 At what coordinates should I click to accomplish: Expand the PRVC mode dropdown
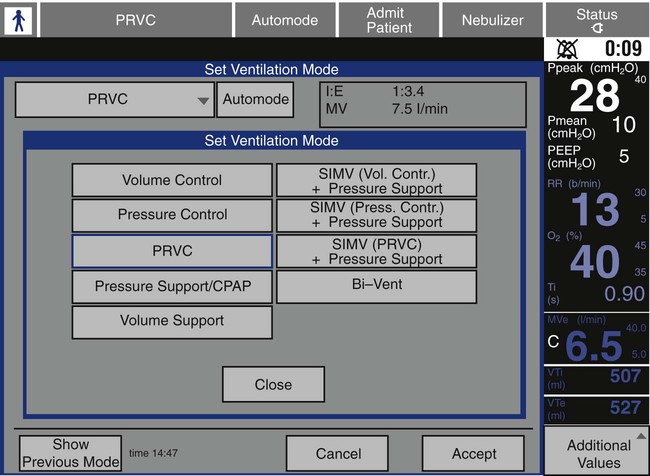tap(115, 100)
